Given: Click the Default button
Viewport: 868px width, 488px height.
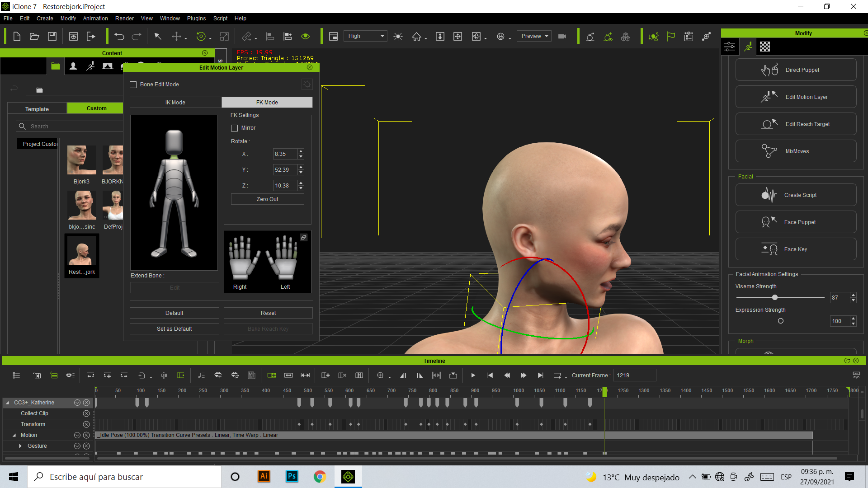Looking at the screenshot, I should point(175,313).
